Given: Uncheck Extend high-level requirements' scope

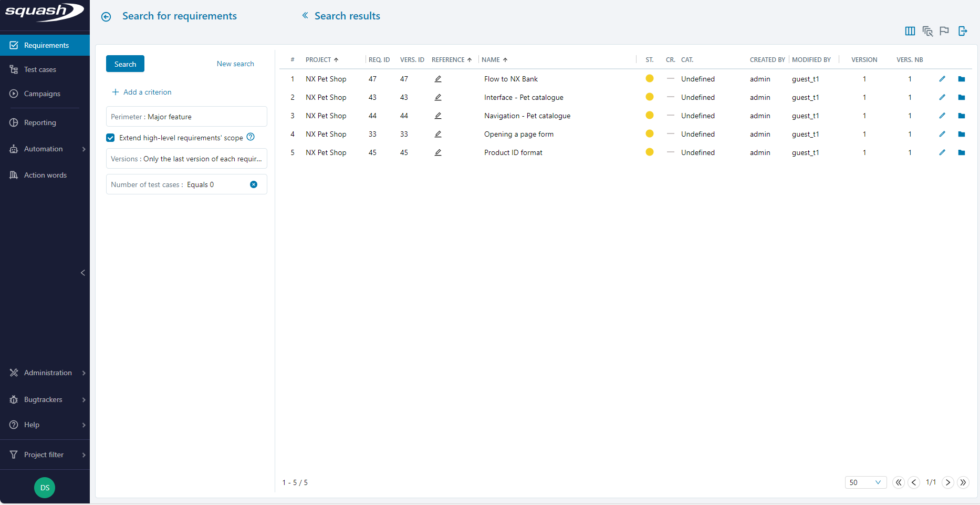Looking at the screenshot, I should [110, 138].
